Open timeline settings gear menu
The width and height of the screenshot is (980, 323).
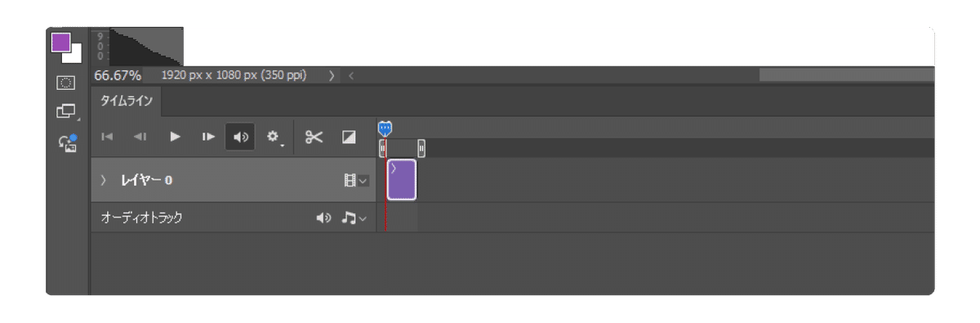[274, 138]
